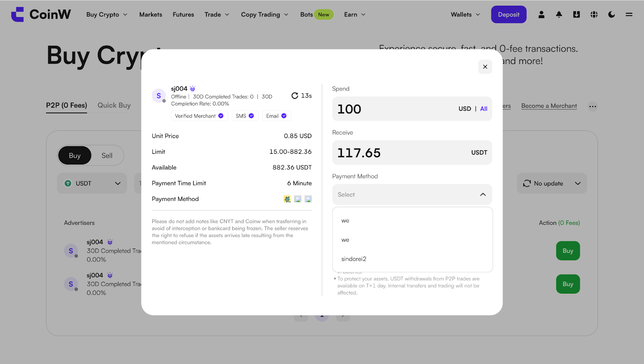The image size is (644, 364).
Task: Expand the Wallets menu
Action: (466, 14)
